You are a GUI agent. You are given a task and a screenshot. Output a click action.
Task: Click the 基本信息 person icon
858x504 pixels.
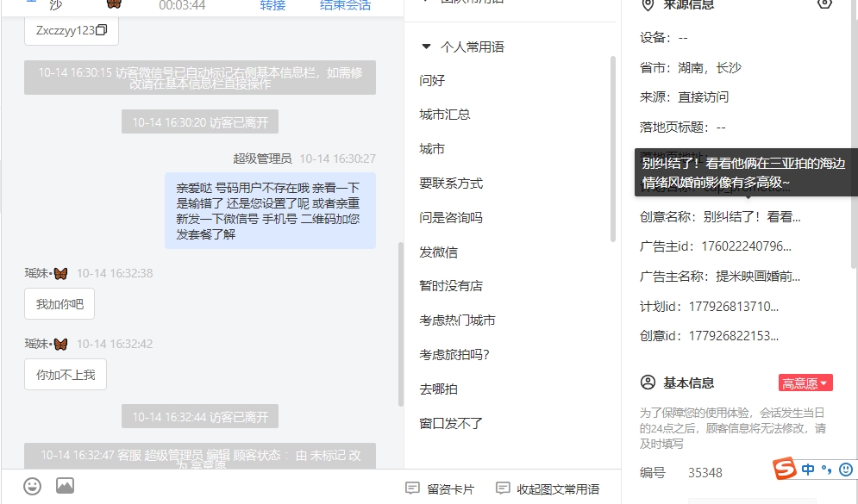648,383
